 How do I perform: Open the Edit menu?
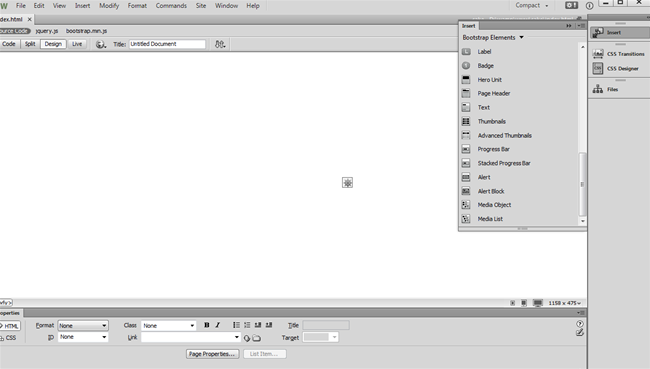pyautogui.click(x=39, y=5)
